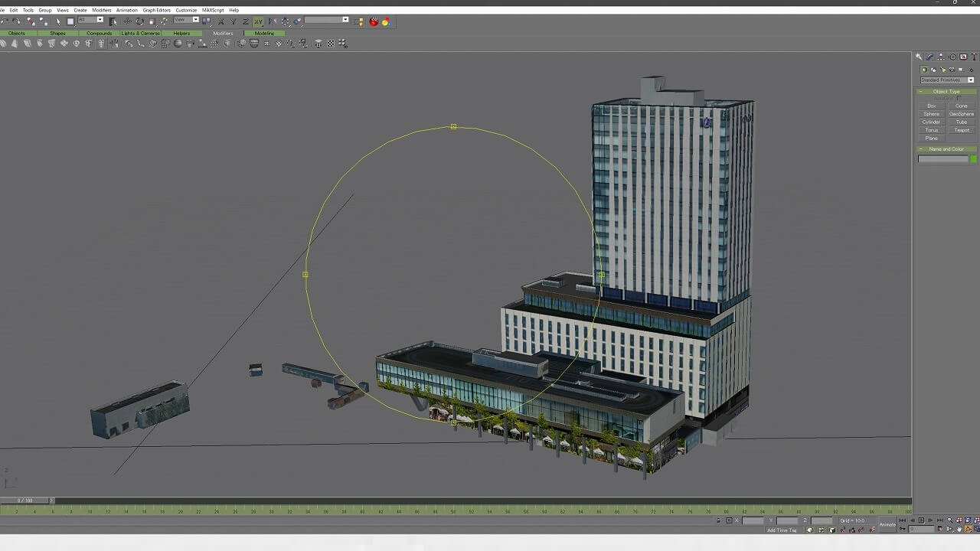Enable the XY axis constraint
980x551 pixels.
click(x=259, y=21)
